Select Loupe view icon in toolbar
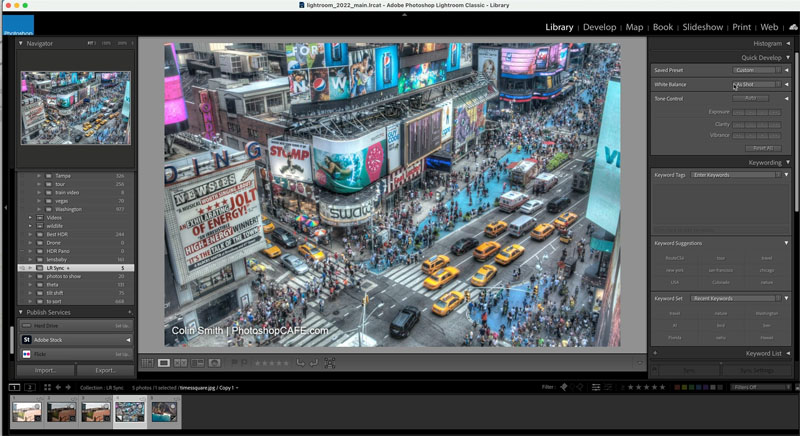Screen dimensions: 800x436 [164, 363]
